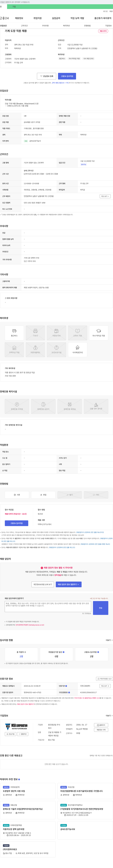Switch to the 근무조건 section tab
The width and height of the screenshot is (113, 868).
click(x=24, y=26)
